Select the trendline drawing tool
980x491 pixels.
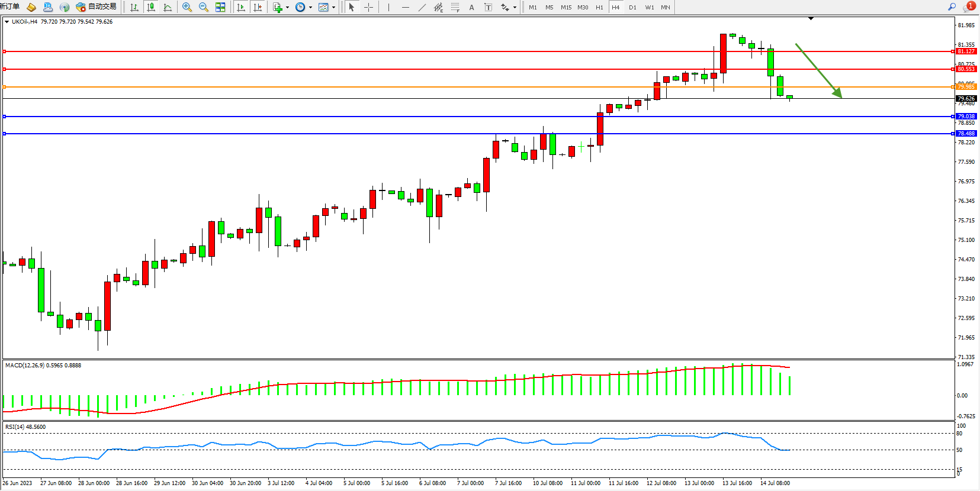422,7
